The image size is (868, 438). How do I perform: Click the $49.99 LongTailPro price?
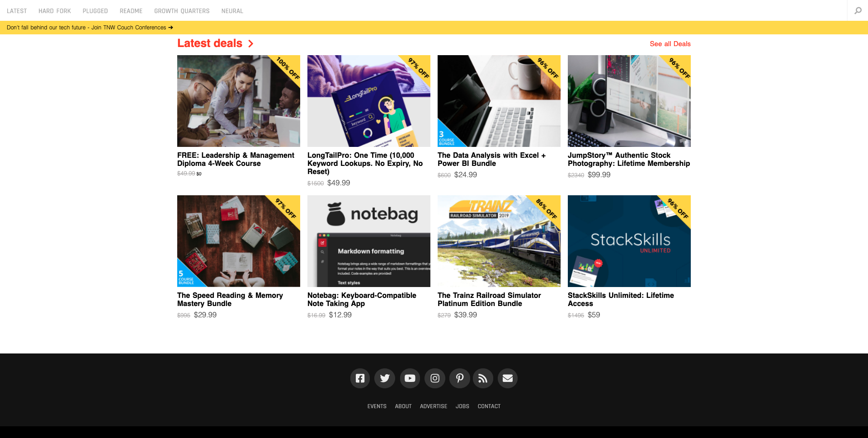coord(339,183)
